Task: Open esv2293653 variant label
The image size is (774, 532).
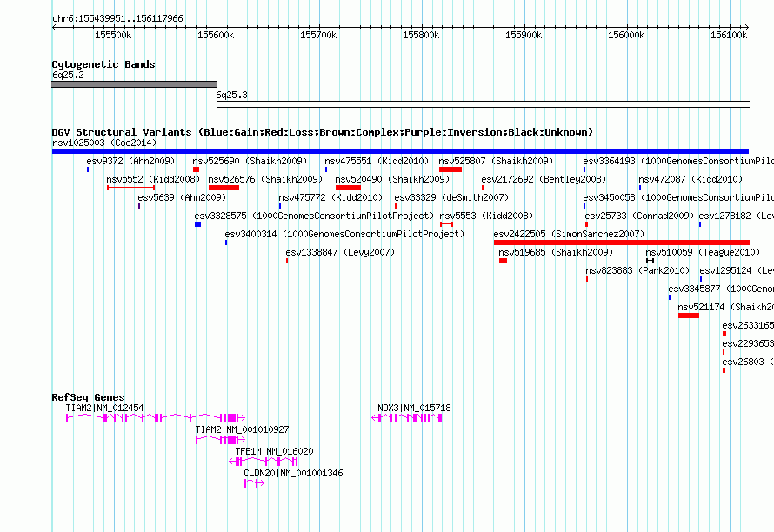Action: [748, 343]
